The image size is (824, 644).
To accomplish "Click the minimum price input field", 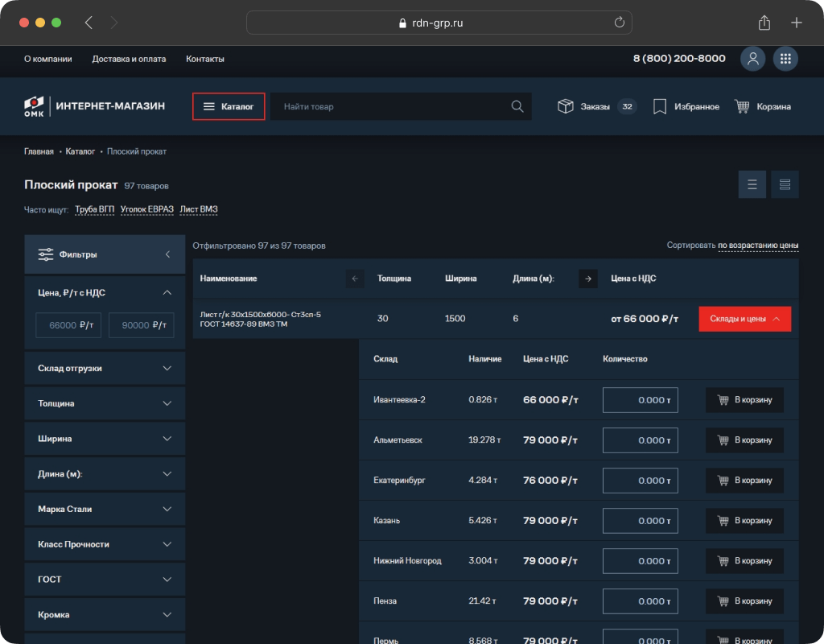I will (68, 325).
